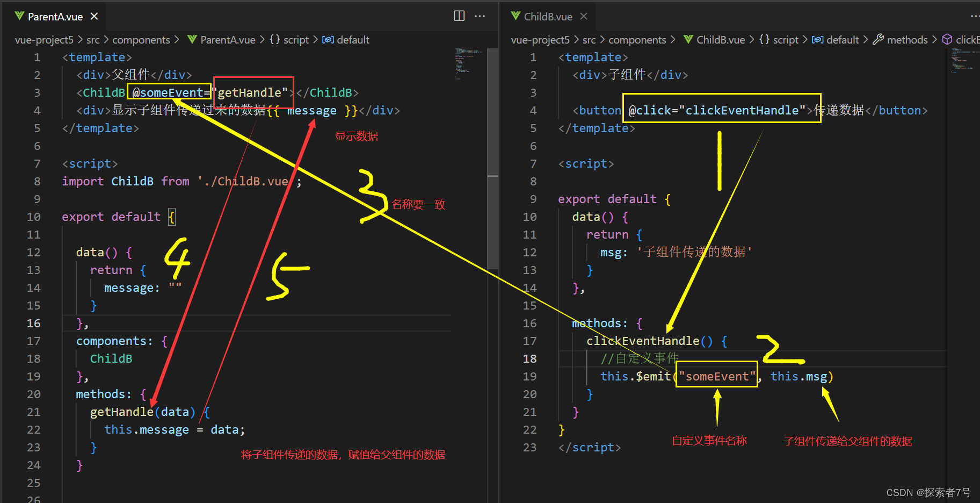Open components breadcrumb in ParentA.vue pane
This screenshot has width=980, height=503.
click(x=141, y=40)
